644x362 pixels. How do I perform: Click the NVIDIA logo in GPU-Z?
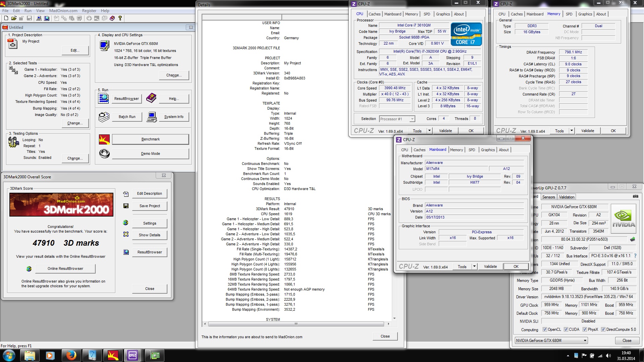click(624, 219)
